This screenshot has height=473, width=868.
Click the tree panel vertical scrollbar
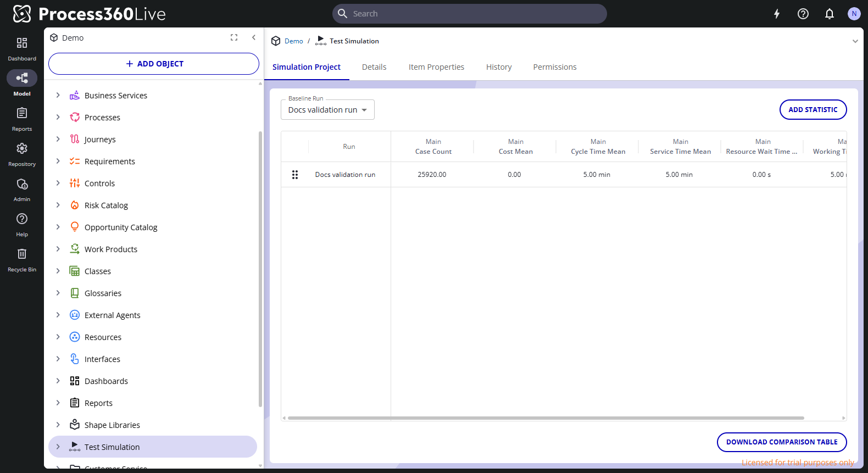(x=260, y=269)
